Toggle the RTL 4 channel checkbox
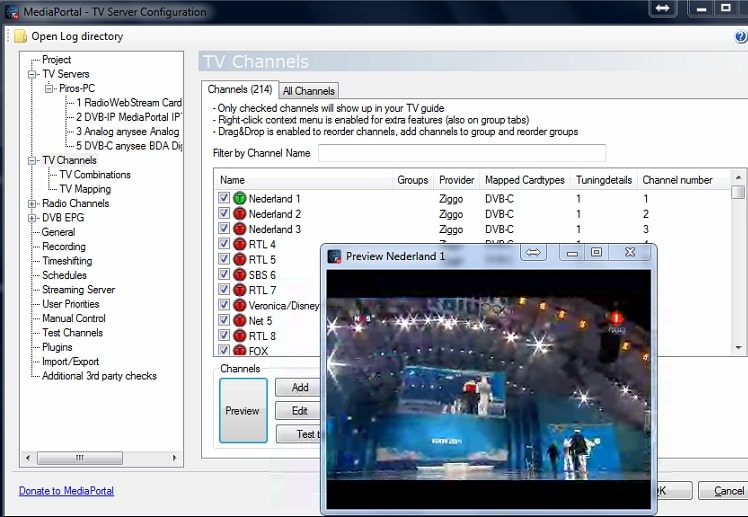This screenshot has height=517, width=748. (x=224, y=244)
